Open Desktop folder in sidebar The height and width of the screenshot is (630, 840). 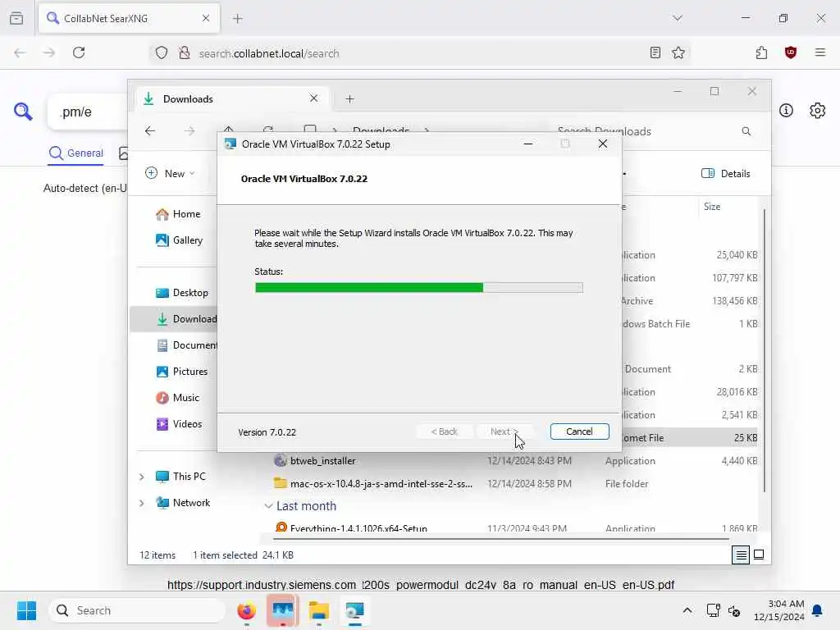pos(181,293)
